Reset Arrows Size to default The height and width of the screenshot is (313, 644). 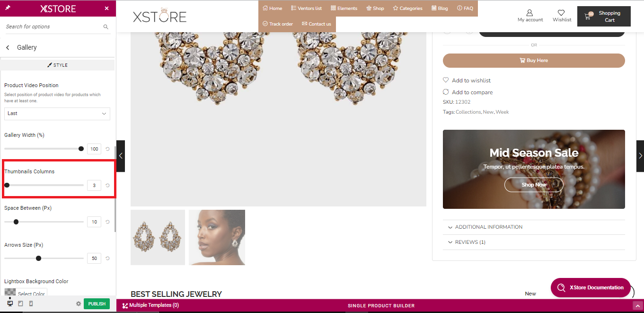(107, 259)
